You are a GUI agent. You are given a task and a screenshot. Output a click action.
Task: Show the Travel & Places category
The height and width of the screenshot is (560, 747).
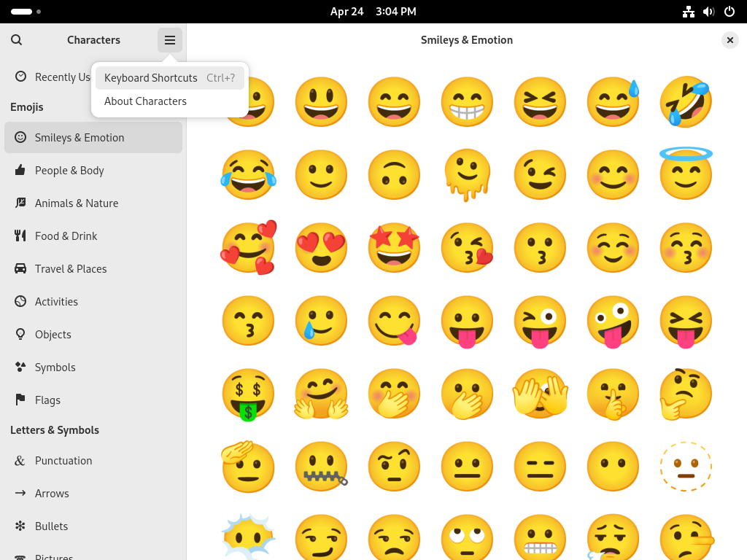[93, 269]
